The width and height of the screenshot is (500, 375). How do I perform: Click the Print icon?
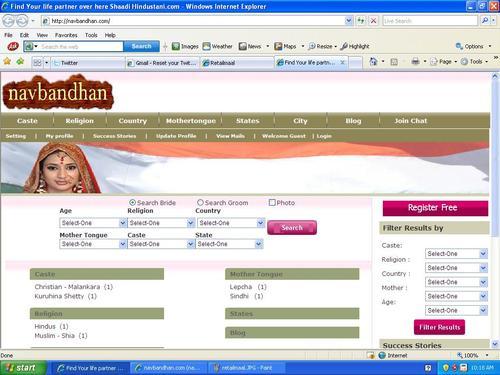click(x=415, y=61)
